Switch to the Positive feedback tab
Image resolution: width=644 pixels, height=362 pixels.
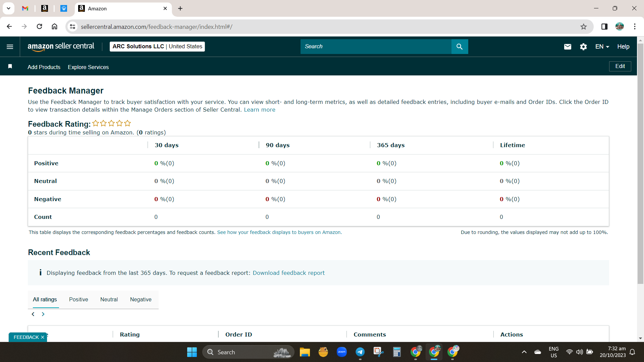pos(78,299)
